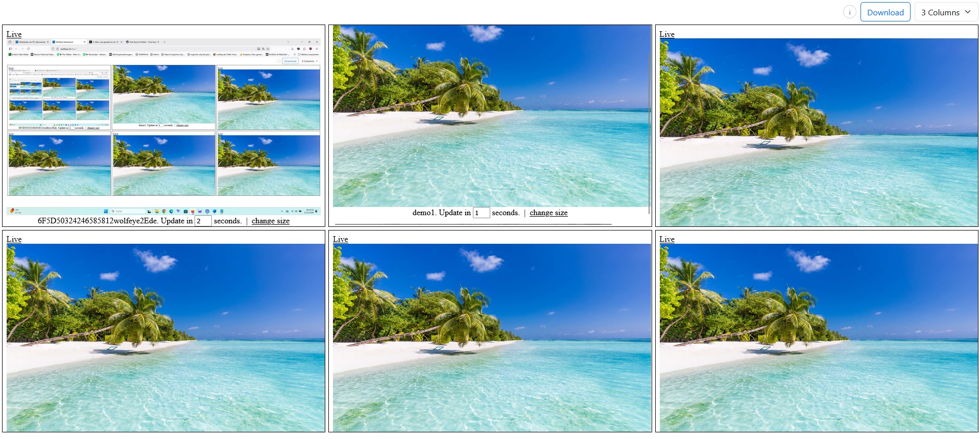The height and width of the screenshot is (439, 980).
Task: Click the bottom-left panel beach image
Action: click(x=165, y=337)
